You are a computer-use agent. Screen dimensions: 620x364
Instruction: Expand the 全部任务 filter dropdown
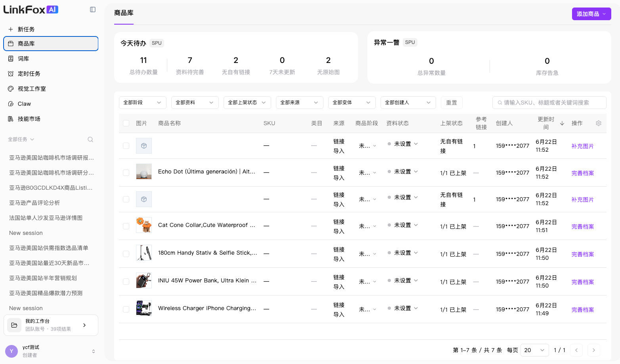21,139
